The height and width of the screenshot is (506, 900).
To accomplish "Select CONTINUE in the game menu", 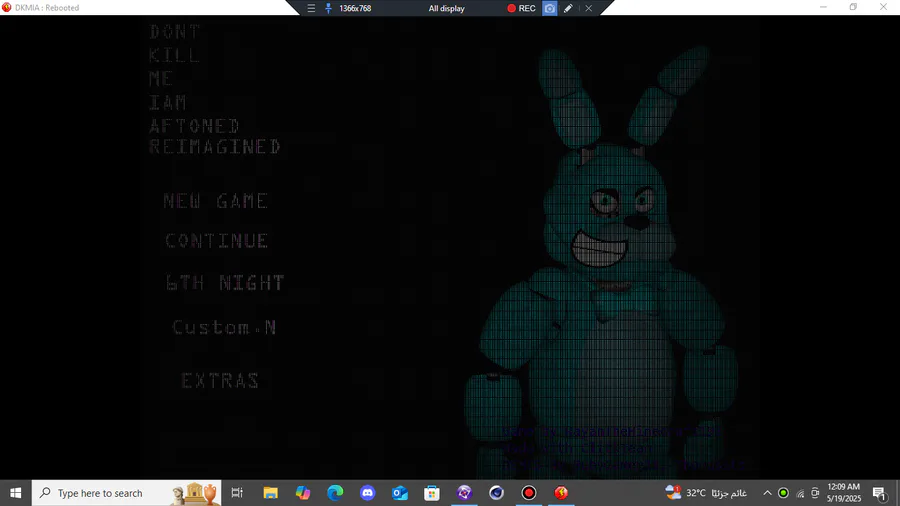I will [x=216, y=240].
